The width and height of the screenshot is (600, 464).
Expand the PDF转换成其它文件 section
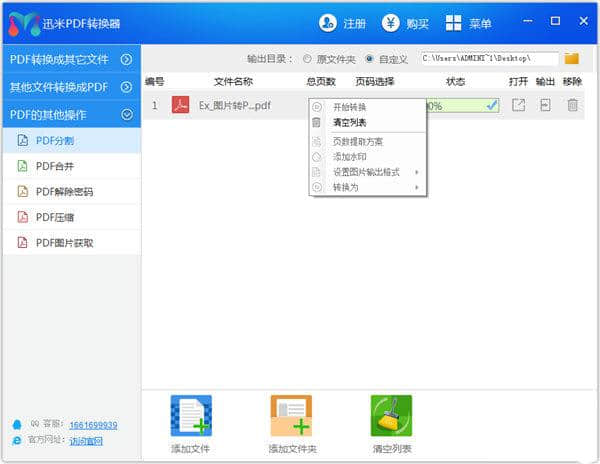coord(70,59)
